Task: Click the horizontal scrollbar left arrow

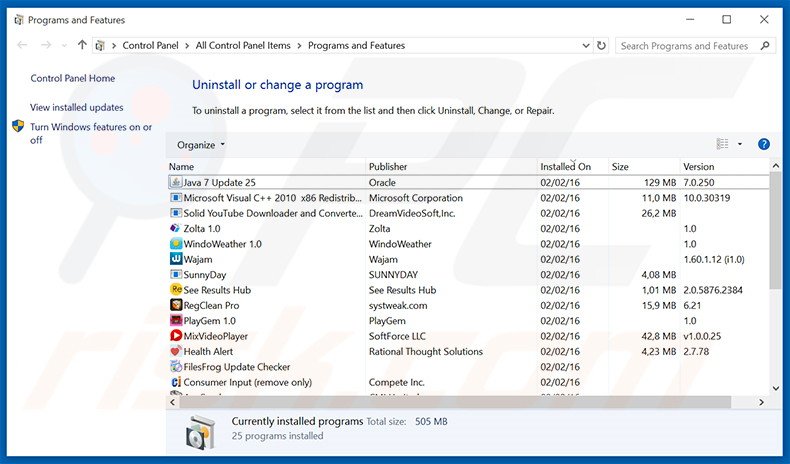Action: [173, 402]
